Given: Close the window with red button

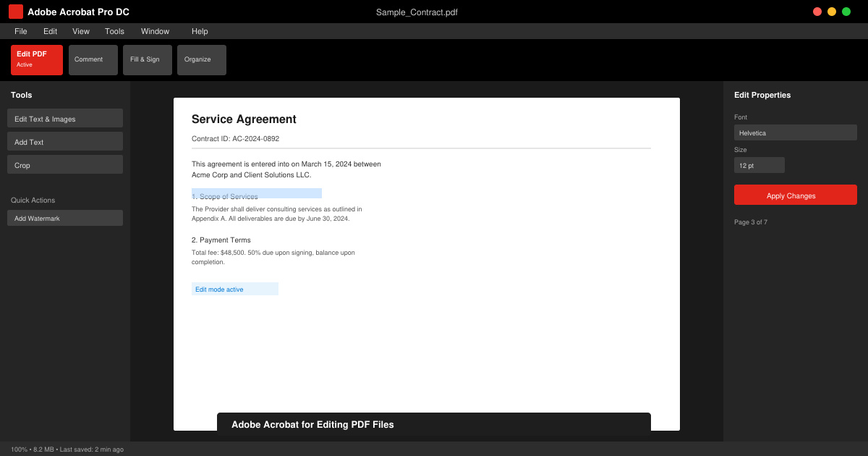Looking at the screenshot, I should point(817,12).
